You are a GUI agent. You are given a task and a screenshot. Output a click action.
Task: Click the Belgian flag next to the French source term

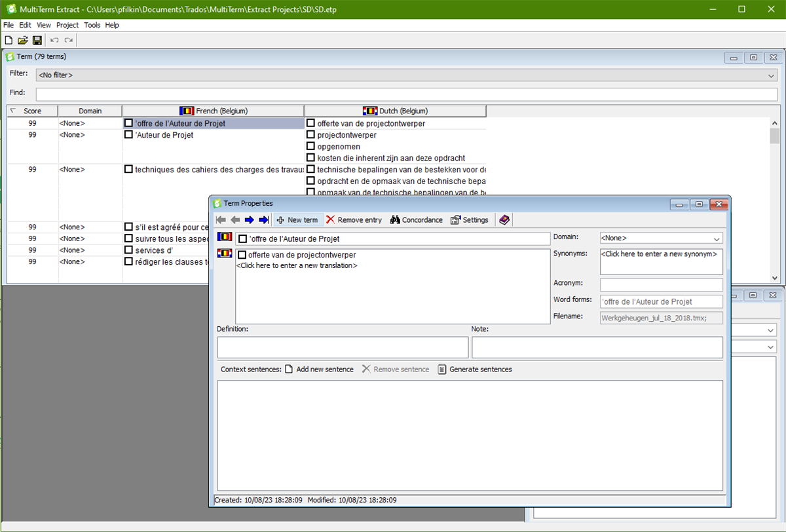225,237
